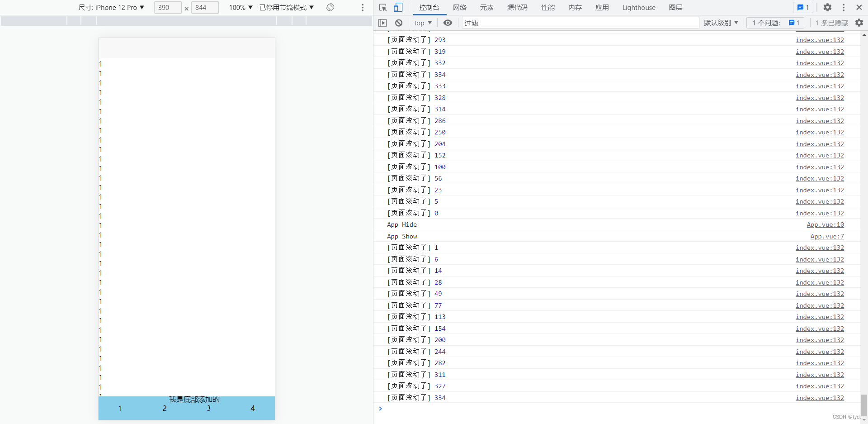This screenshot has height=424, width=868.
Task: Open the 100% zoom dropdown
Action: tap(241, 8)
